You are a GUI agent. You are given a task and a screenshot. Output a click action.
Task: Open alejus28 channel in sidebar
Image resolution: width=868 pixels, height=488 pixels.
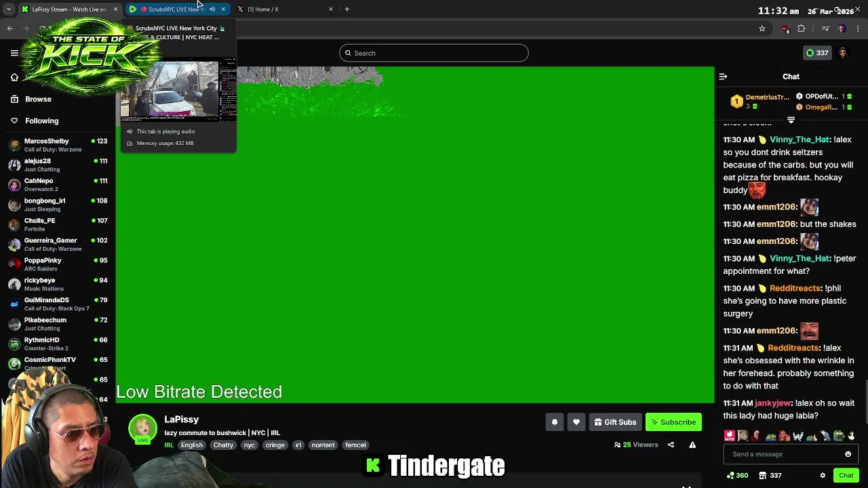point(58,165)
